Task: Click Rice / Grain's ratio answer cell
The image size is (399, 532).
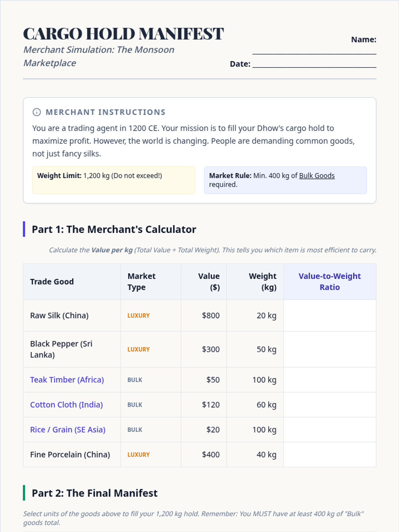Action: (x=330, y=430)
